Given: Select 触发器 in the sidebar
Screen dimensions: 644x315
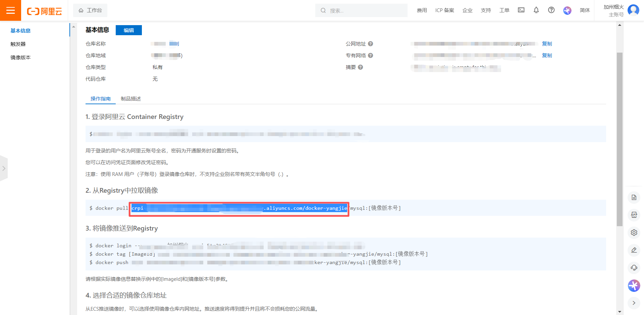Looking at the screenshot, I should [18, 44].
